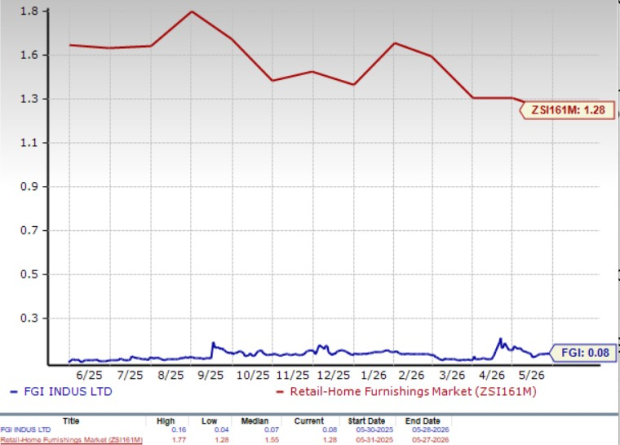Click the ZSI161M: 1.28 value callout
Image resolution: width=620 pixels, height=445 pixels.
[568, 110]
